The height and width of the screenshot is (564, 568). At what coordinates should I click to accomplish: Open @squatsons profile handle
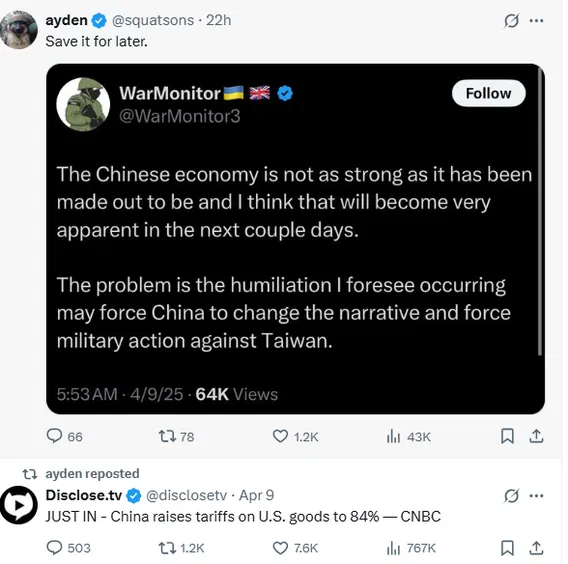pyautogui.click(x=153, y=20)
